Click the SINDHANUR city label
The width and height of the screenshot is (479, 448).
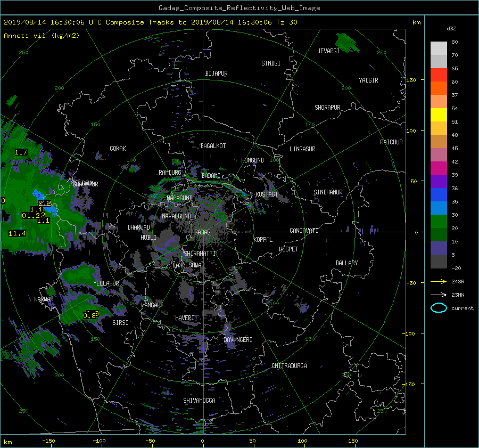[328, 192]
